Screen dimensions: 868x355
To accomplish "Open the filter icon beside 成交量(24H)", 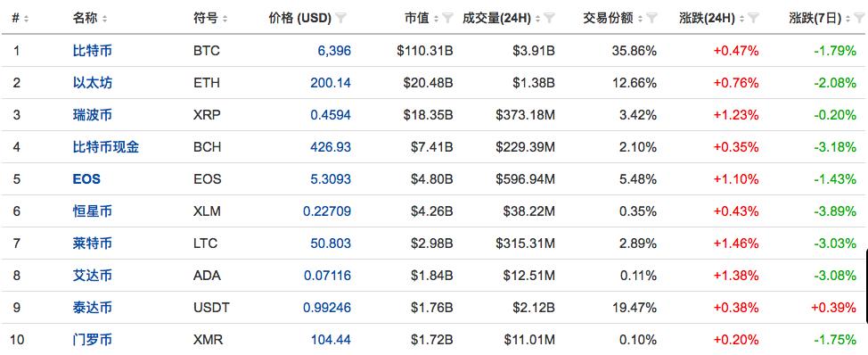I will point(549,18).
